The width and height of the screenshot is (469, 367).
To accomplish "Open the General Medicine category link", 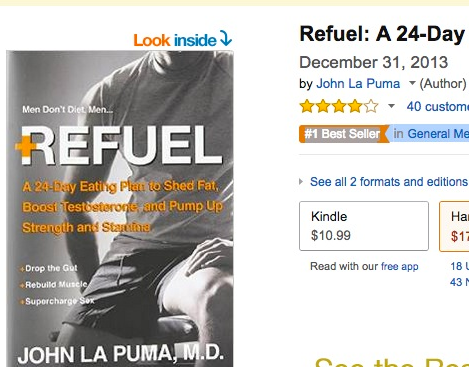I will pyautogui.click(x=438, y=134).
